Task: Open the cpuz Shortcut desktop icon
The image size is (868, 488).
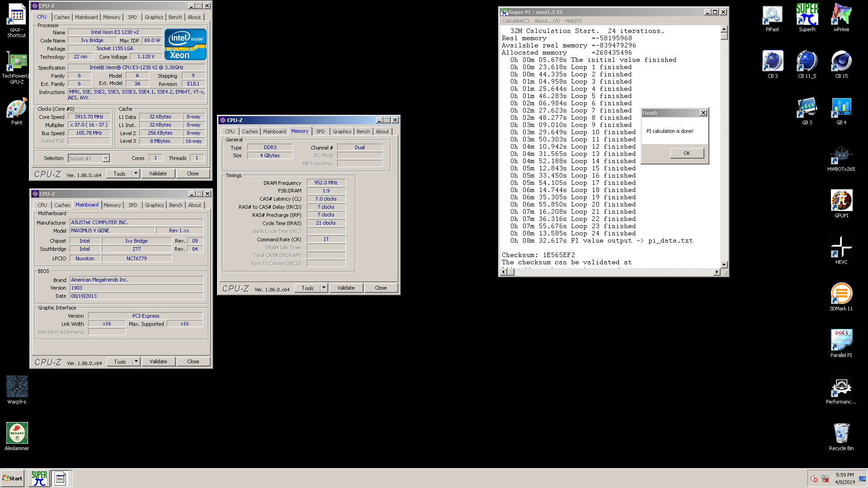Action: [17, 20]
